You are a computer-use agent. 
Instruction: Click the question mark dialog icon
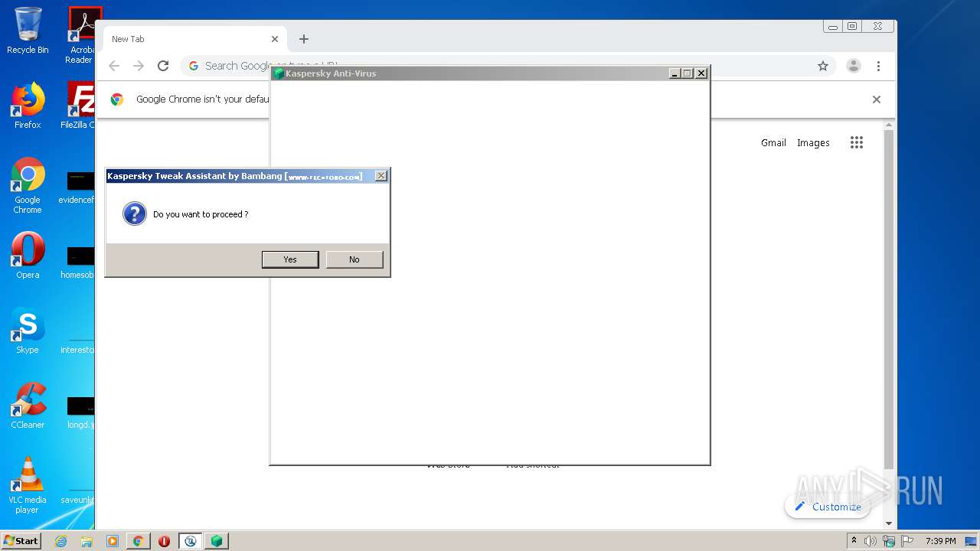[134, 214]
